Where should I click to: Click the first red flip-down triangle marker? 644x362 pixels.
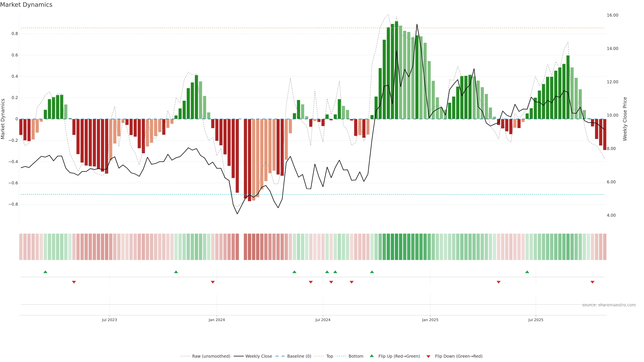[x=74, y=282]
